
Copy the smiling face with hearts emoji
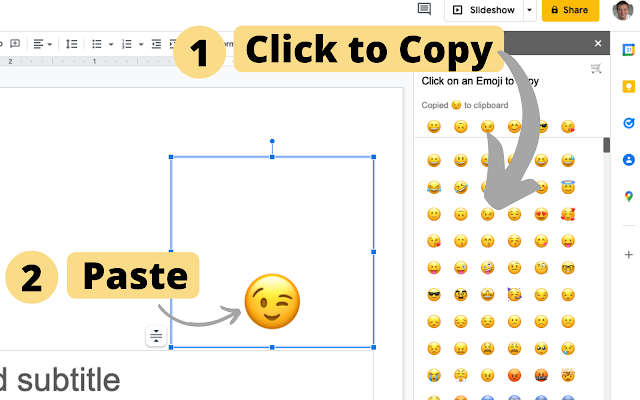(568, 214)
